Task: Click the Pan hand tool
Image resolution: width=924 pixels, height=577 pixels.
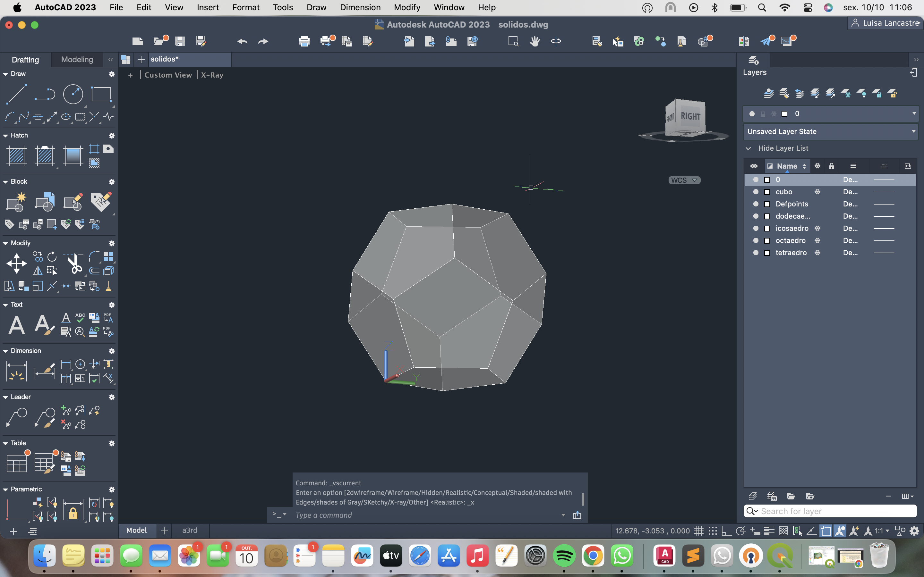Action: pyautogui.click(x=535, y=41)
